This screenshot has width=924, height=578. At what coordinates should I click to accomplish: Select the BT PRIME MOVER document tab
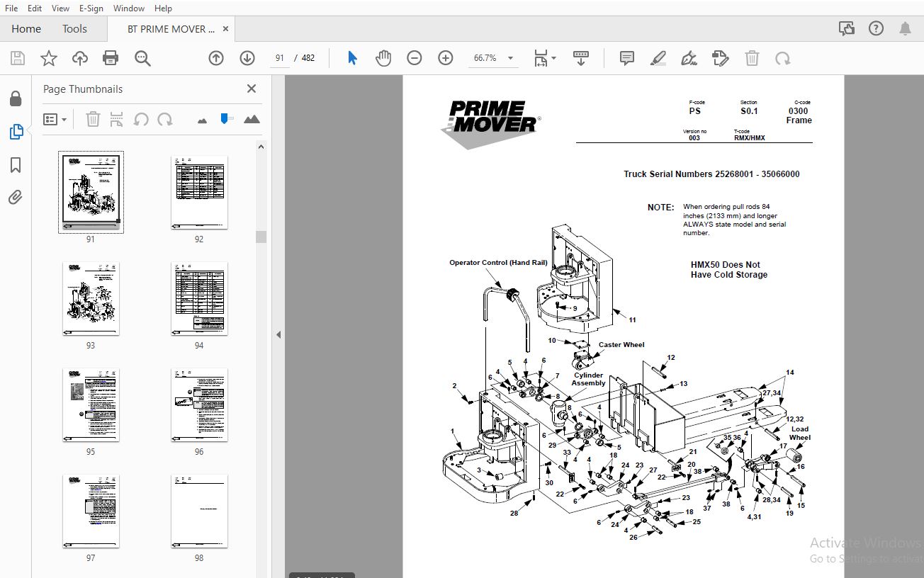coord(170,29)
